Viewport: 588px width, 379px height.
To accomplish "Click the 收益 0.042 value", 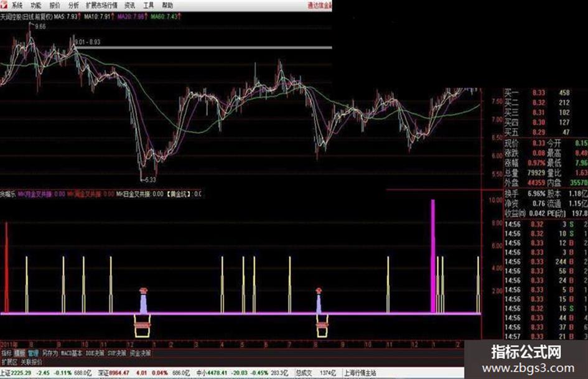I will [x=537, y=213].
